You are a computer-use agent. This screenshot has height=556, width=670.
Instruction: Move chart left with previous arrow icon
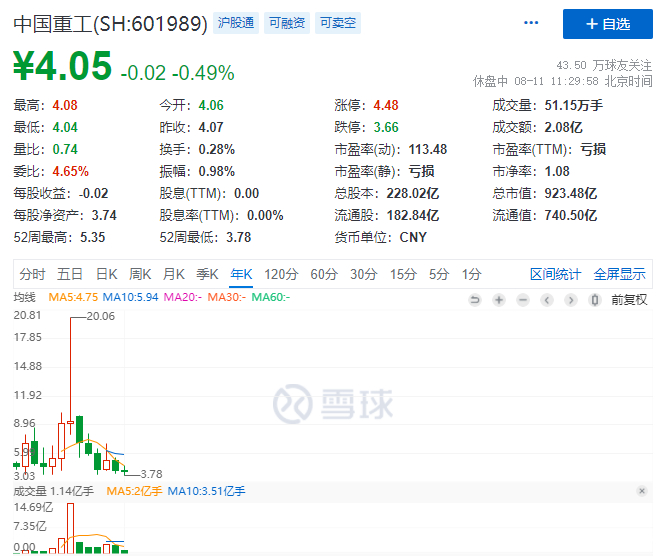[x=547, y=300]
